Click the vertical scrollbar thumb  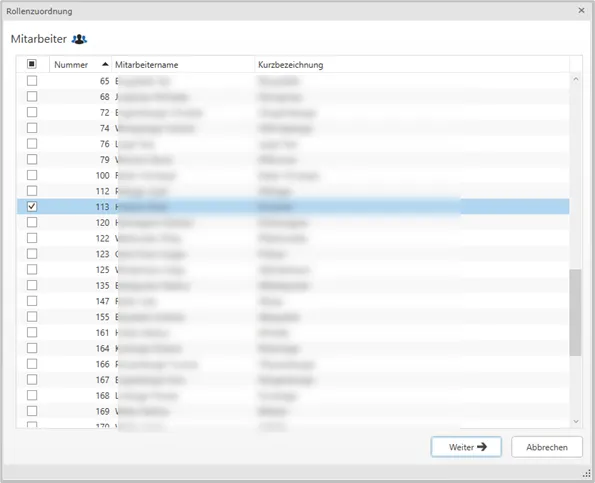576,312
